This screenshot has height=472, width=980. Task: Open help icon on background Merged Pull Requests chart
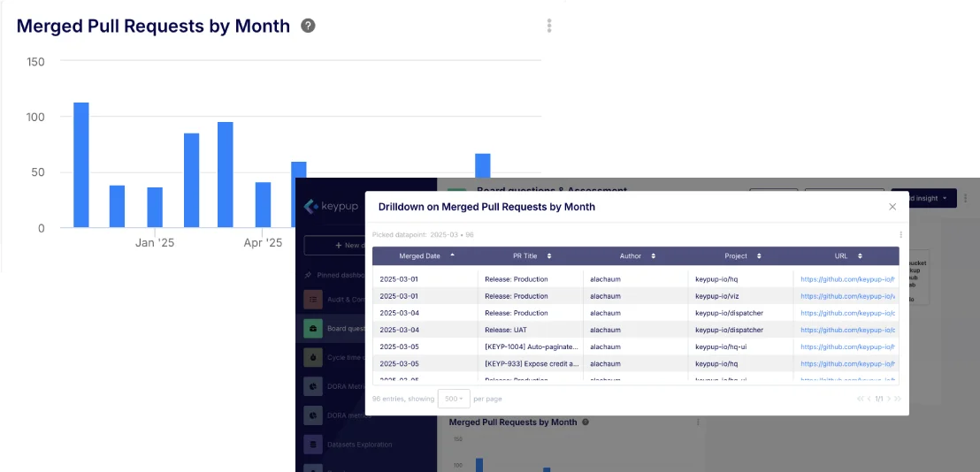coord(586,422)
